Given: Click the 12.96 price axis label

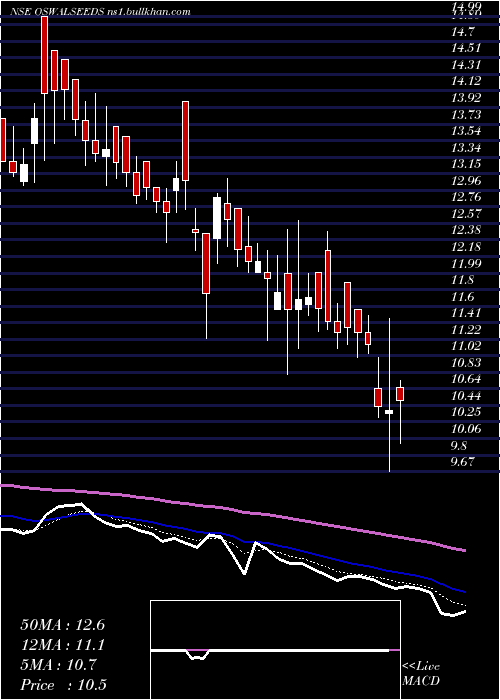Looking at the screenshot, I should [x=465, y=181].
